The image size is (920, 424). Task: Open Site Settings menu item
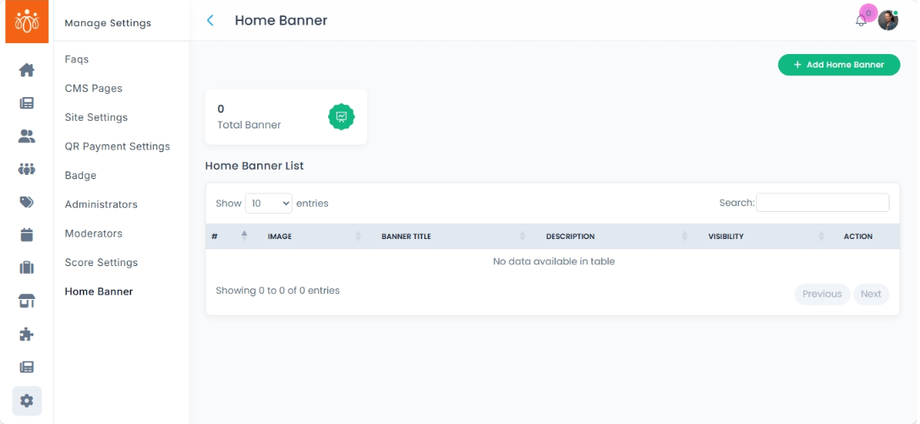(96, 117)
